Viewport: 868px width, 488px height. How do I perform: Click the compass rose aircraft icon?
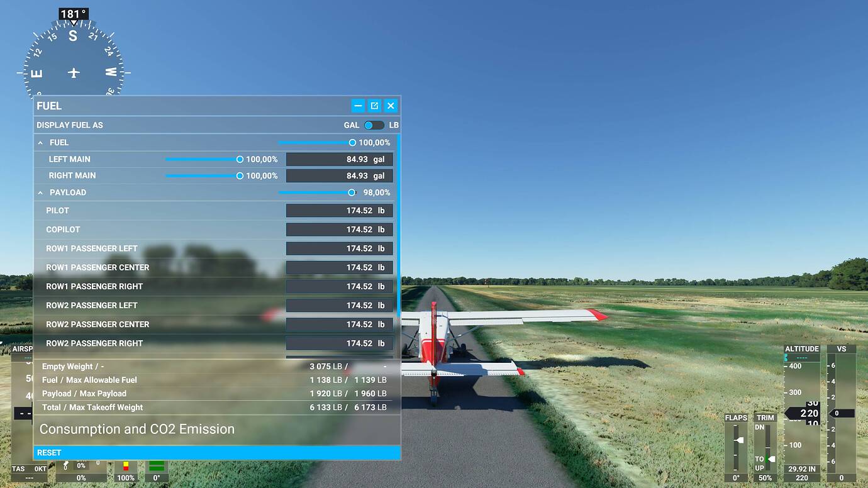point(74,73)
